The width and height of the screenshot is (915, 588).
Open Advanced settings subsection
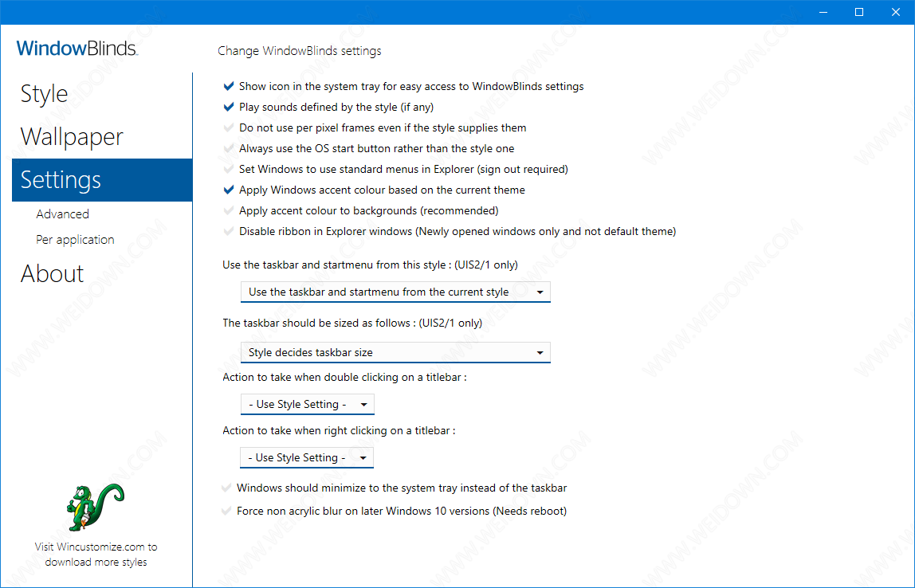pyautogui.click(x=62, y=214)
